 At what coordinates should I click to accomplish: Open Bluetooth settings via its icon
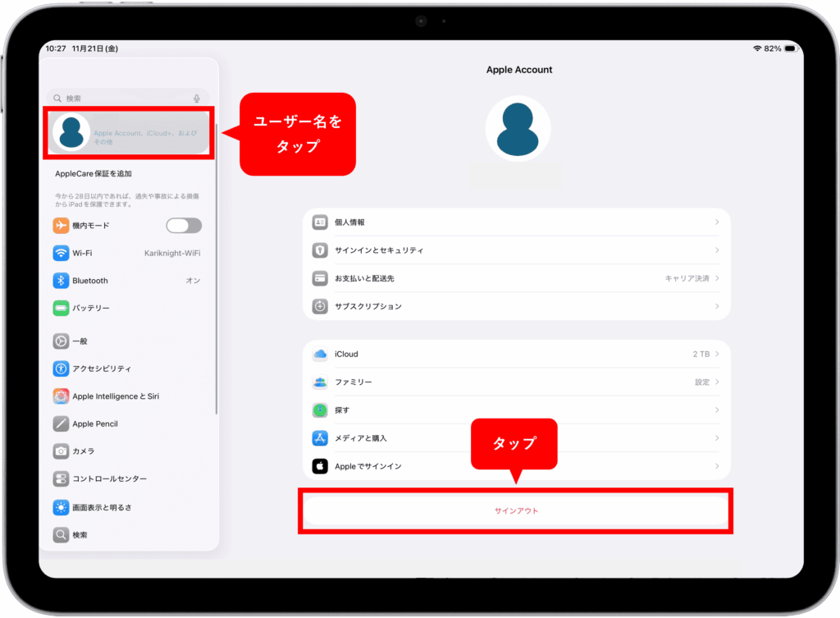(61, 281)
